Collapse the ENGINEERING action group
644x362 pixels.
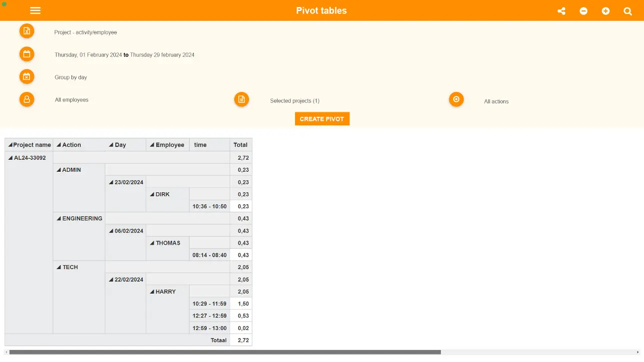[59, 218]
